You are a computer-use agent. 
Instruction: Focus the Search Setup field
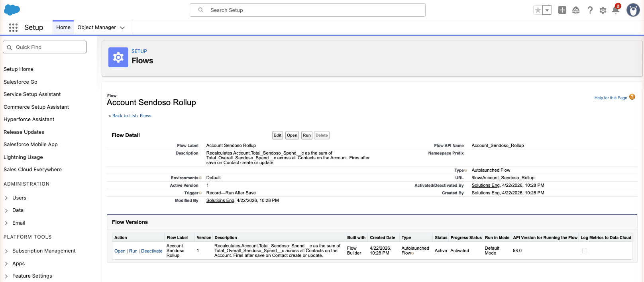point(308,10)
